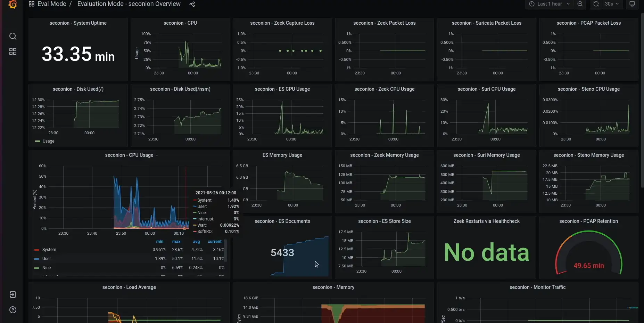Enable kiosk mode with the monitor icon
Image resolution: width=644 pixels, height=323 pixels.
[631, 4]
